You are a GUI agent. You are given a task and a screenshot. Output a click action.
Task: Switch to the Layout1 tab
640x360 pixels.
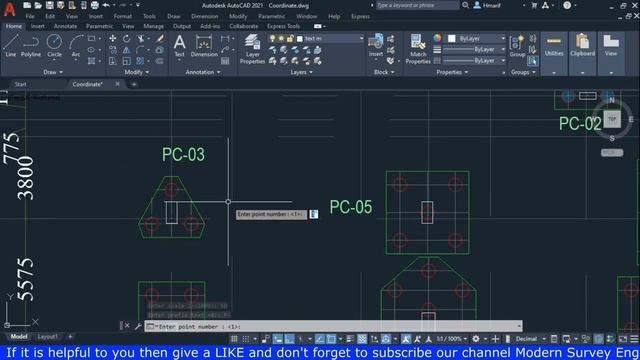pos(47,337)
